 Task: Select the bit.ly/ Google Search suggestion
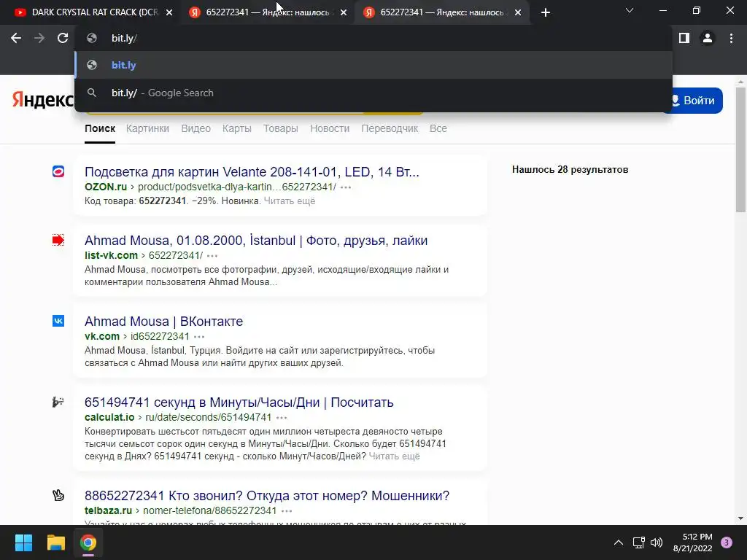374,93
